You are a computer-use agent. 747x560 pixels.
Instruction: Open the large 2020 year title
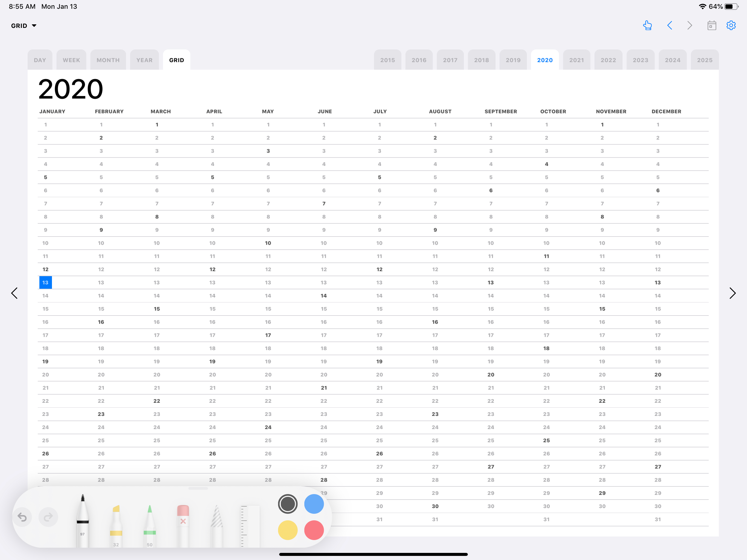tap(71, 89)
